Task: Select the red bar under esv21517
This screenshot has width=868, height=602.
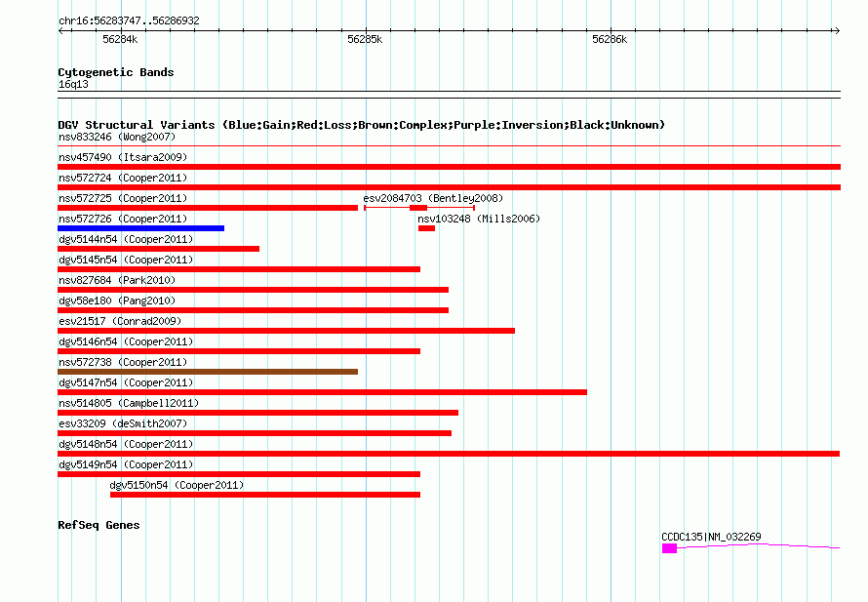Action: [x=286, y=331]
